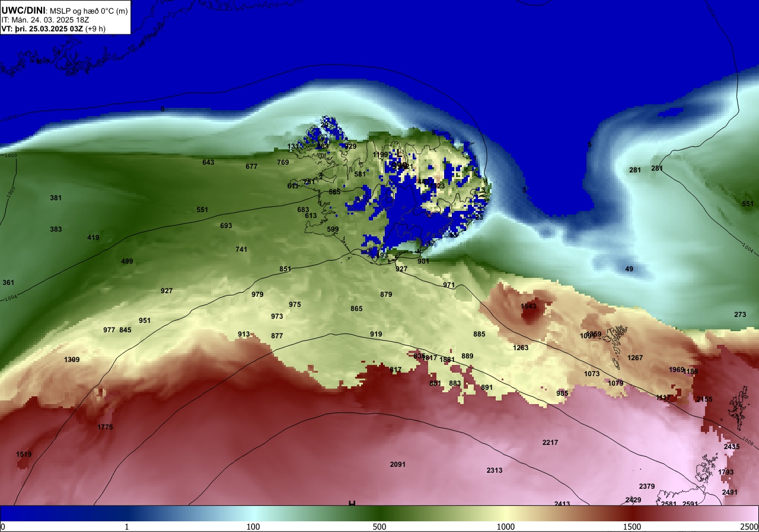Click the map value 2379

pos(647,486)
